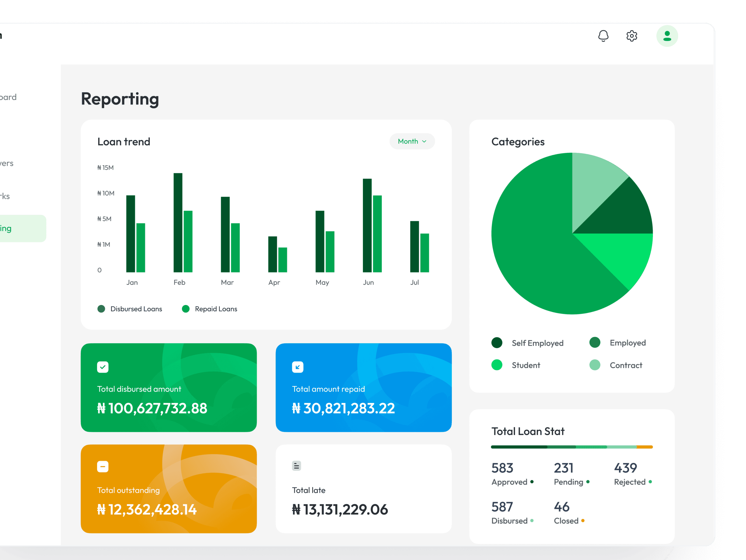Click the ₦ 5M axis label

(104, 219)
